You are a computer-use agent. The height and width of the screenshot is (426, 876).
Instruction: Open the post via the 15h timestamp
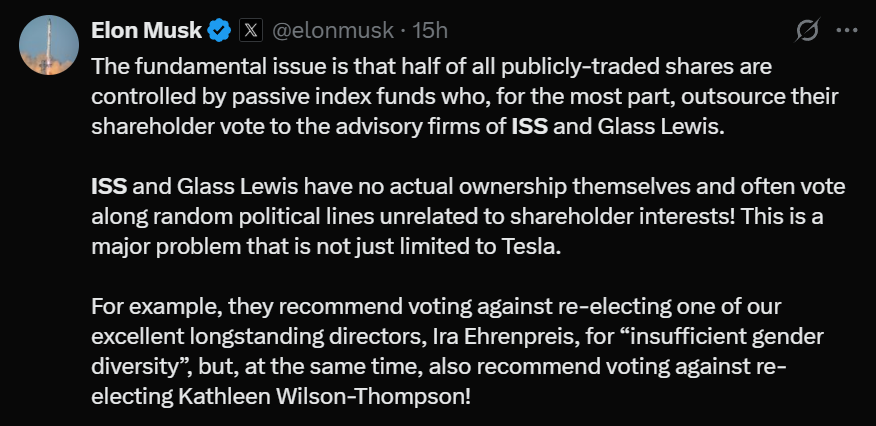coord(430,31)
